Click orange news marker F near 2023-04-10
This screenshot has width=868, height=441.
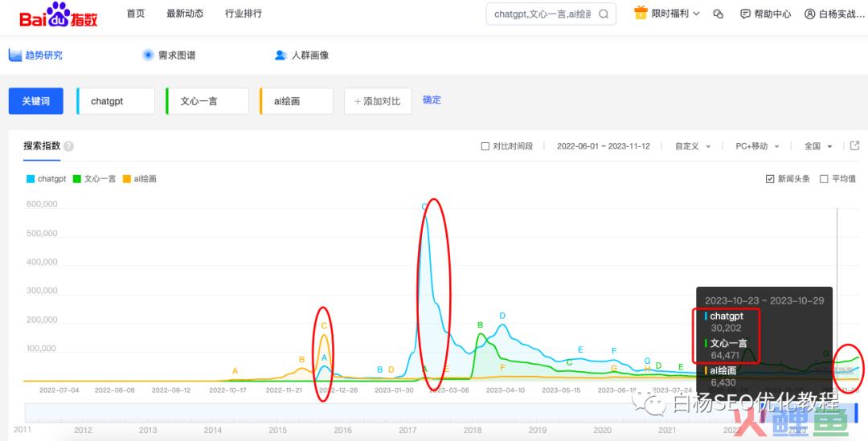(x=502, y=367)
